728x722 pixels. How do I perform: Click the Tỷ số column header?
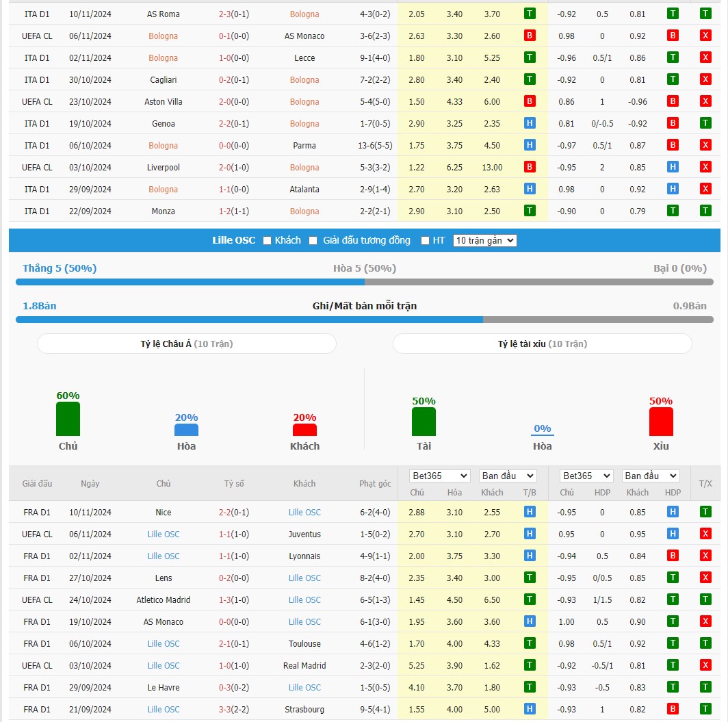(x=234, y=483)
